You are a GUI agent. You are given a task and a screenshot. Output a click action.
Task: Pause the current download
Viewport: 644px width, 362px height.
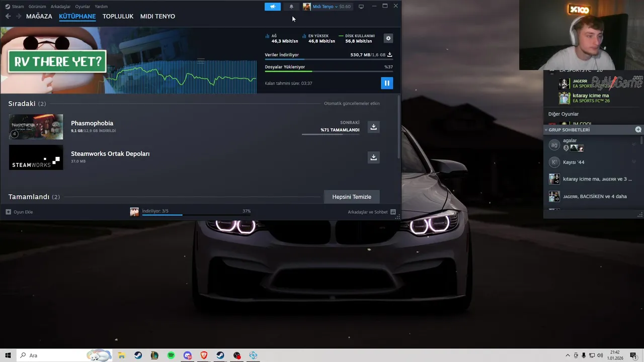coord(387,83)
